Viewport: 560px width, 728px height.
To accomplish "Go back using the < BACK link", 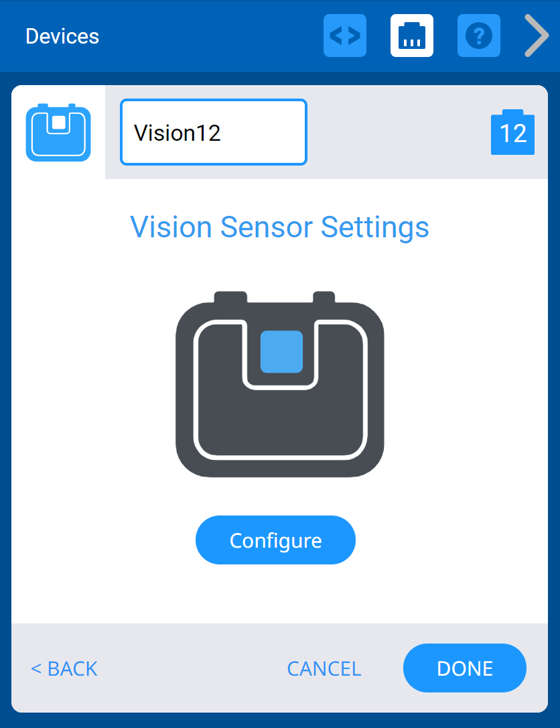I will point(64,668).
